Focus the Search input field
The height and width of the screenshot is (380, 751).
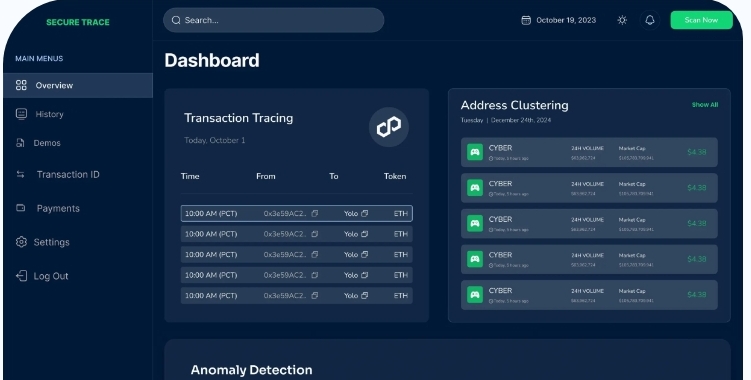(x=273, y=20)
